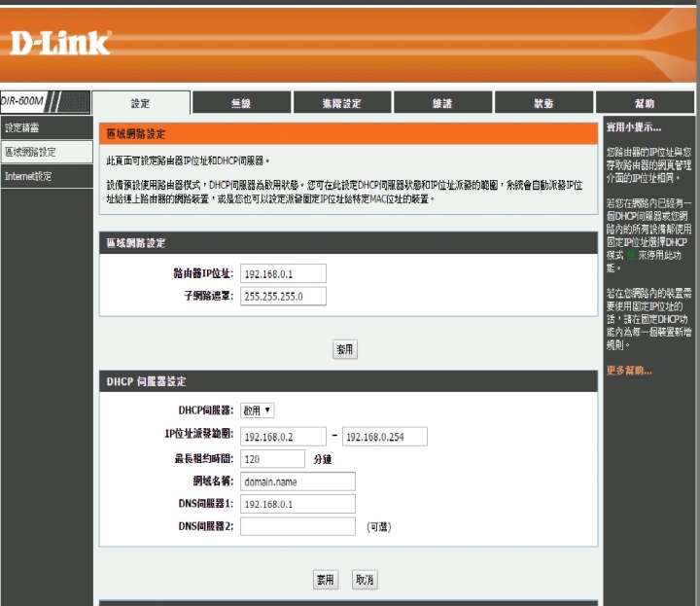Apply LAN settings with 套用 button

(x=344, y=349)
